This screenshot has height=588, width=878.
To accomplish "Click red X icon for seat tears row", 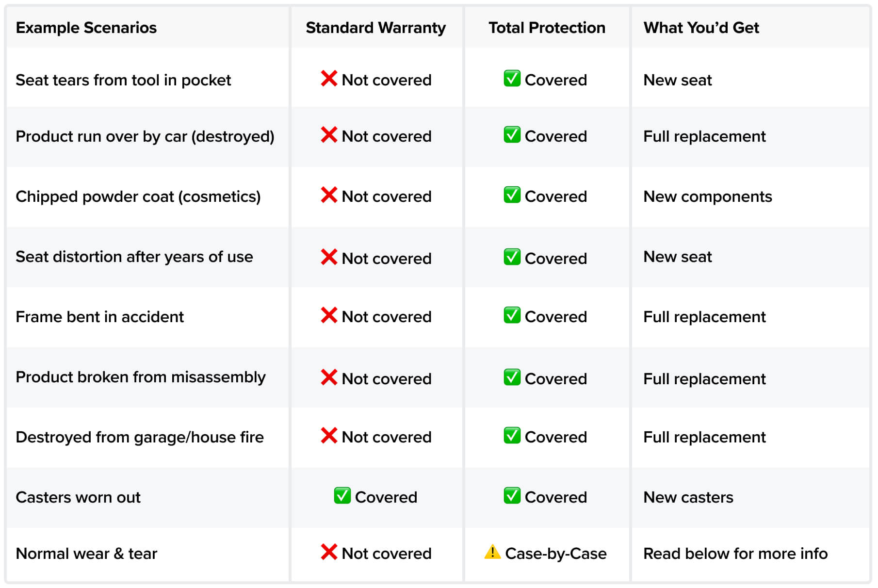I will [x=329, y=79].
